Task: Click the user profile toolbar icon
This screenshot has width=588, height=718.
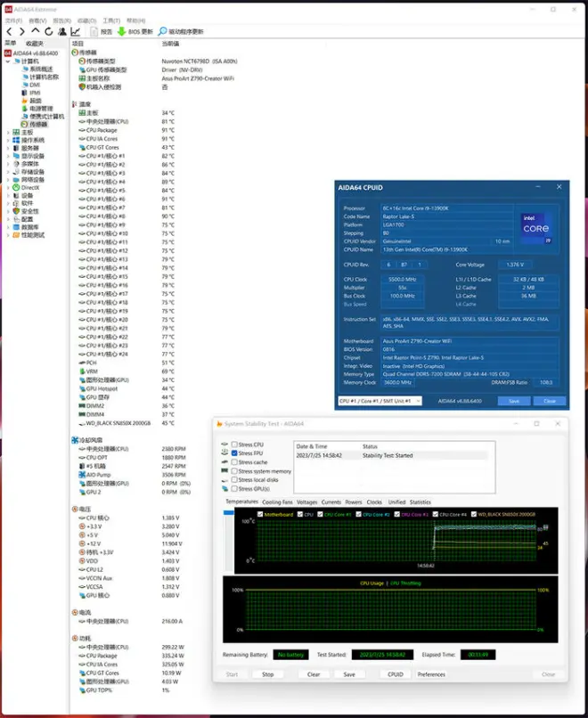Action: click(62, 31)
